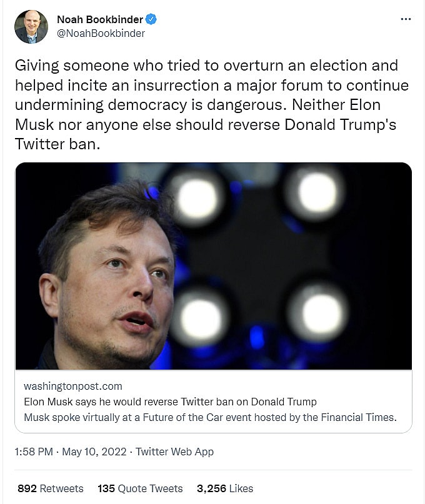Visit the washingtonpost.com domain link
The image size is (425, 504).
pyautogui.click(x=72, y=386)
